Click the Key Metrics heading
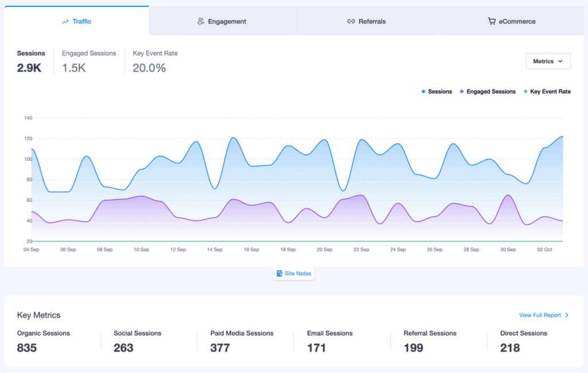The width and height of the screenshot is (588, 373). [x=38, y=315]
